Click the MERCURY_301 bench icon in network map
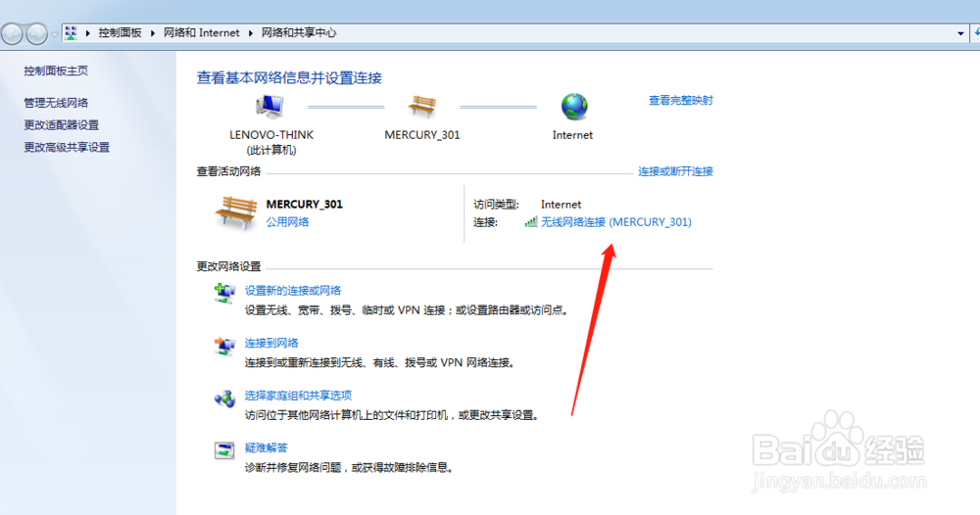Screen dimensions: 980x515 point(421,107)
